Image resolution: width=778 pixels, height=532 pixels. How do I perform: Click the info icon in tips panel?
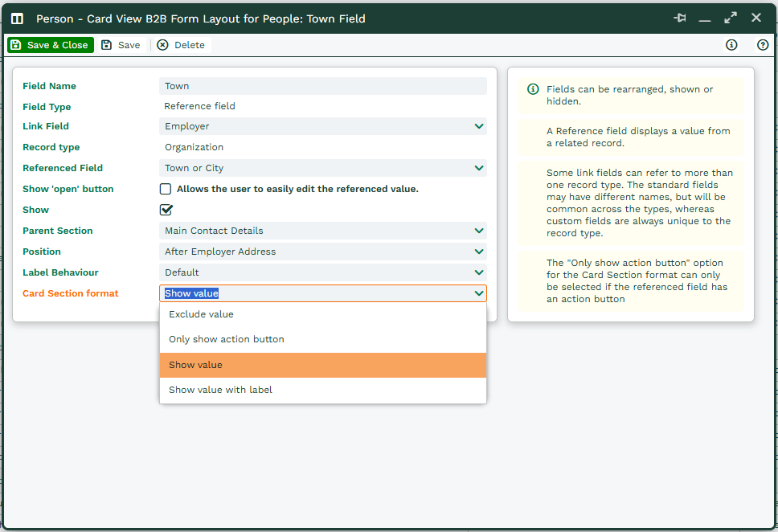[x=532, y=89]
